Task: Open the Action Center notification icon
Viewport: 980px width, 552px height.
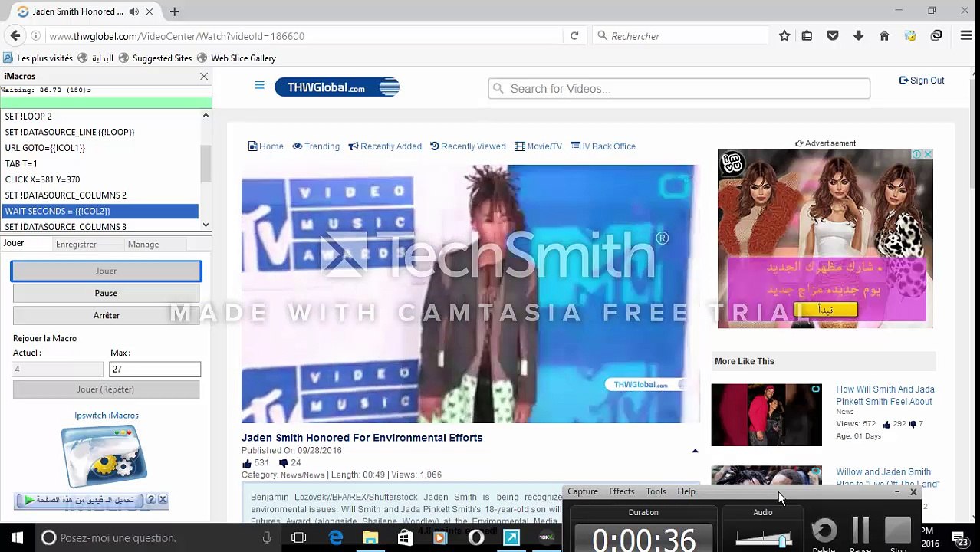Action: [959, 537]
